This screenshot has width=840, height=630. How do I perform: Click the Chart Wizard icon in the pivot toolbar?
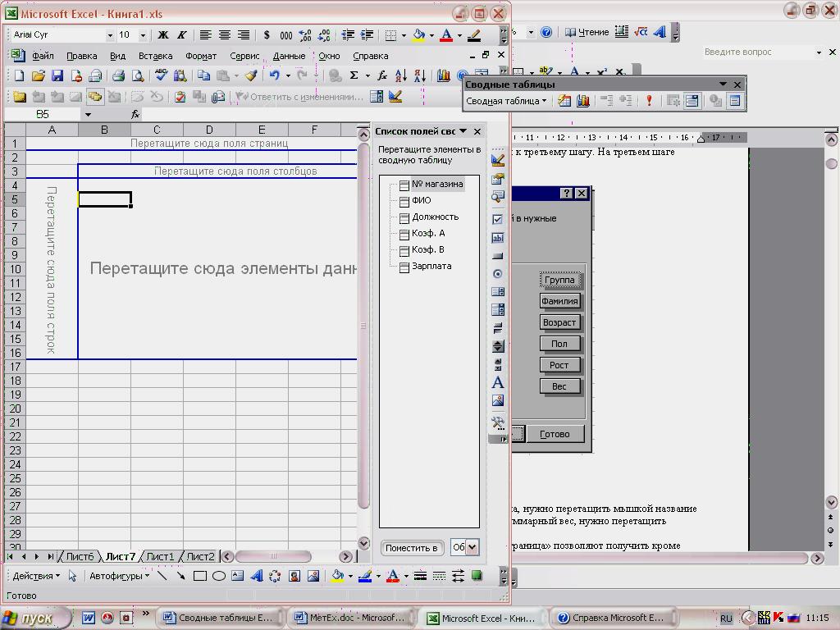tap(583, 101)
